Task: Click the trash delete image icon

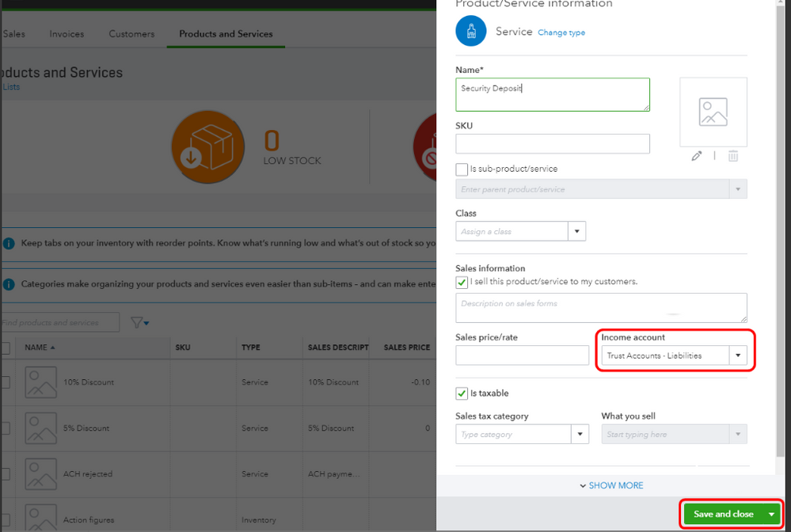Action: (x=733, y=156)
